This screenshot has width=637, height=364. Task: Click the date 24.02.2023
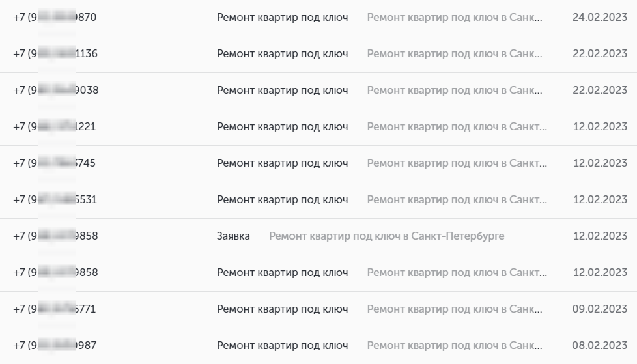[599, 18]
